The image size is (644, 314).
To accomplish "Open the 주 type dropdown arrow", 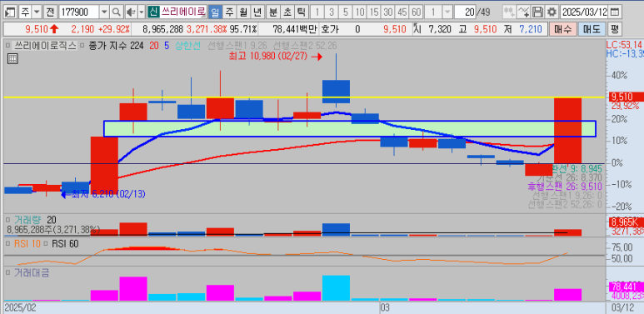I will (x=37, y=12).
